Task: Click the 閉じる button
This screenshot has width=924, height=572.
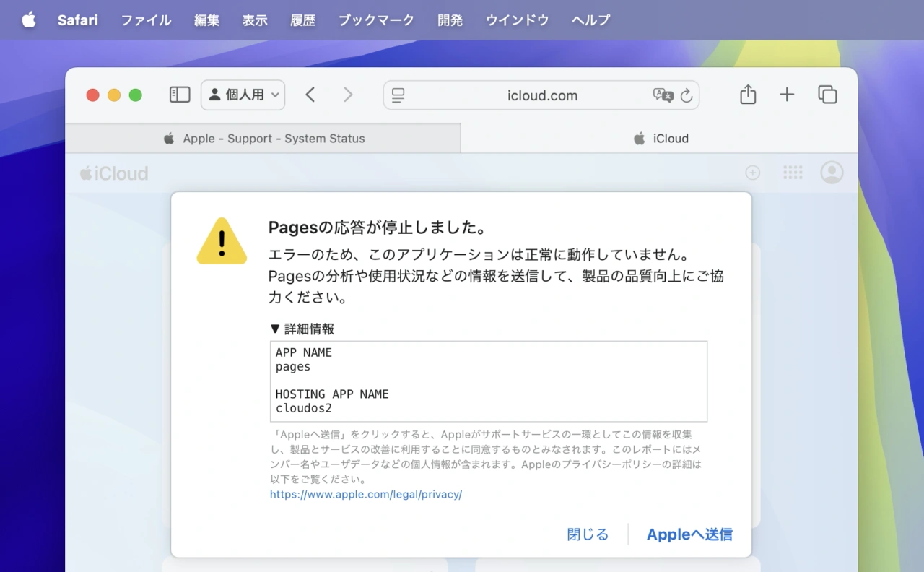Action: [x=588, y=534]
